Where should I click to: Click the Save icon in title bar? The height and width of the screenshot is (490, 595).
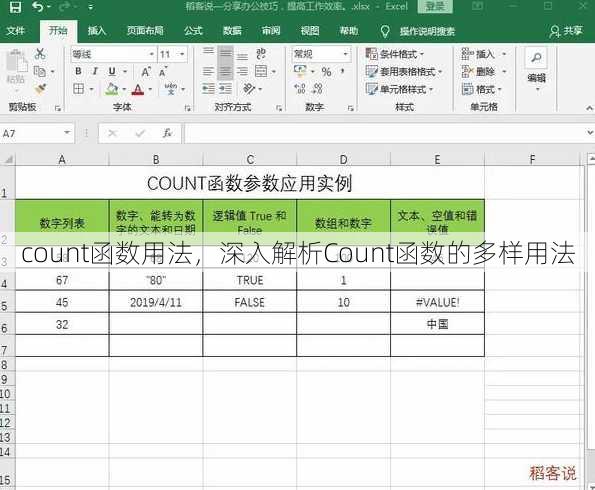click(x=15, y=7)
